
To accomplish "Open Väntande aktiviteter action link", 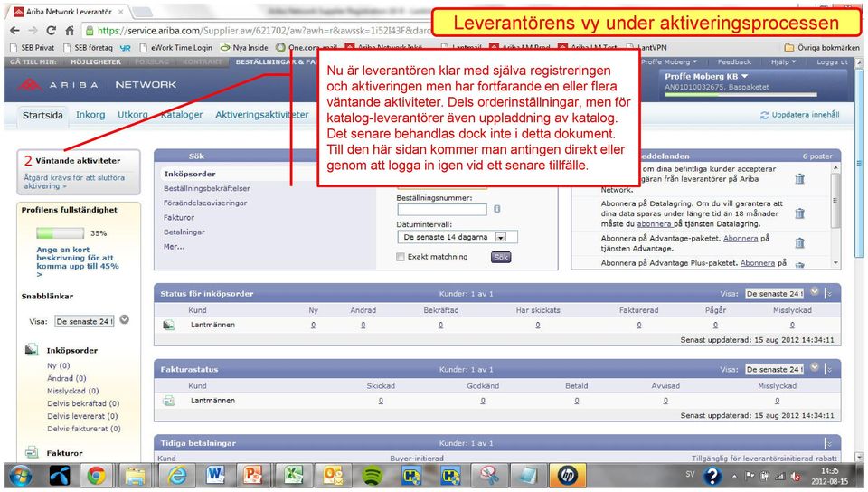I will pos(73,182).
